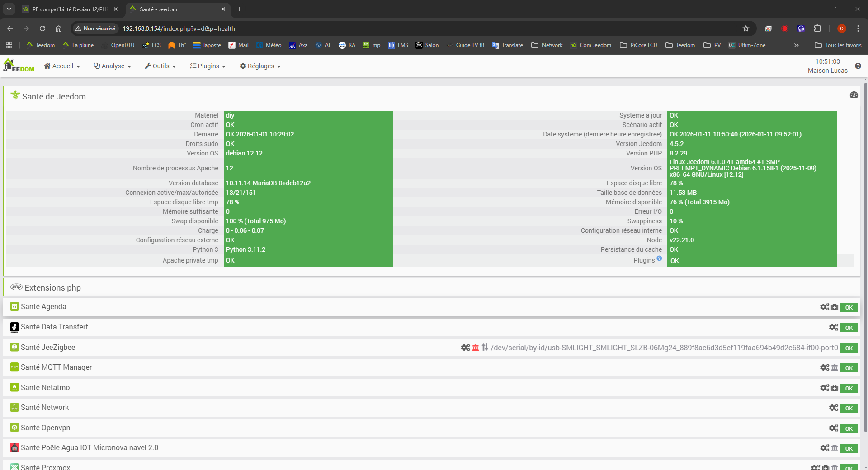Click the red daemon icon in JeeZigbee row
This screenshot has width=868, height=470.
[x=476, y=348]
